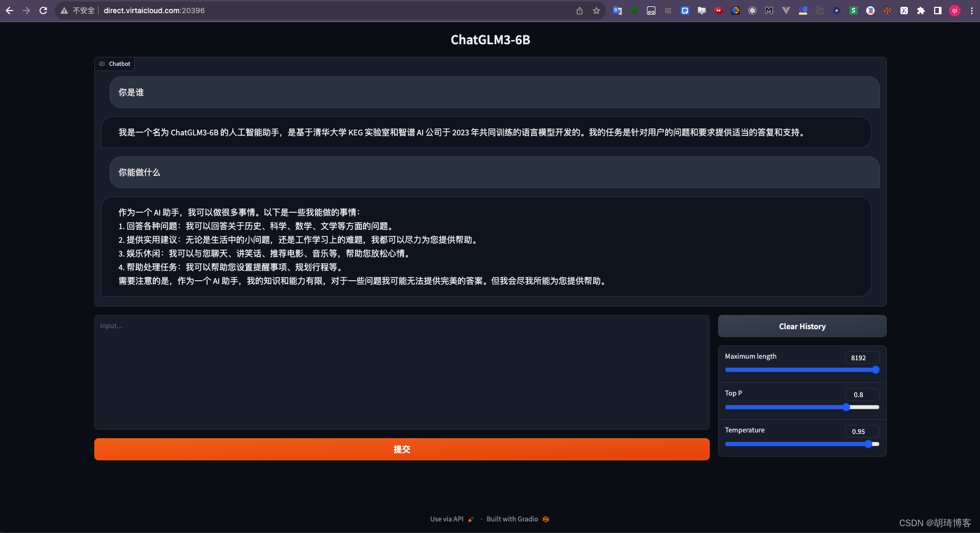
Task: Click the user message 你是谁
Action: coord(494,92)
